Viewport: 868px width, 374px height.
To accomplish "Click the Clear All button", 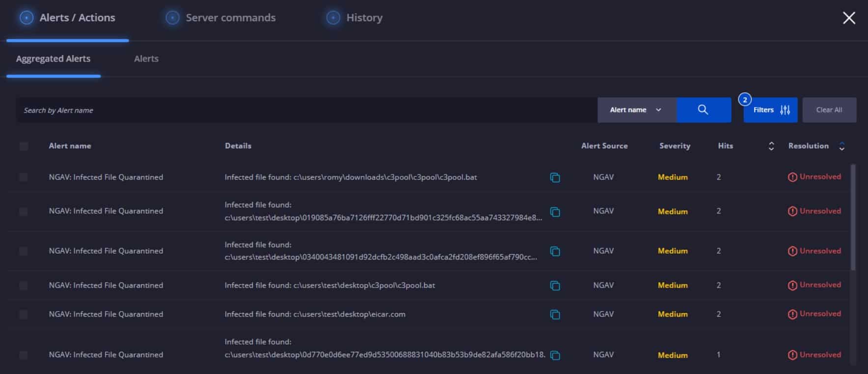I will pos(829,110).
